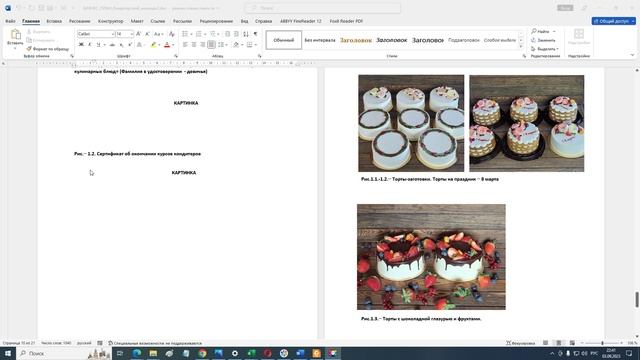Toggle bold (Ж) formatting
The width and height of the screenshot is (640, 360).
[81, 45]
